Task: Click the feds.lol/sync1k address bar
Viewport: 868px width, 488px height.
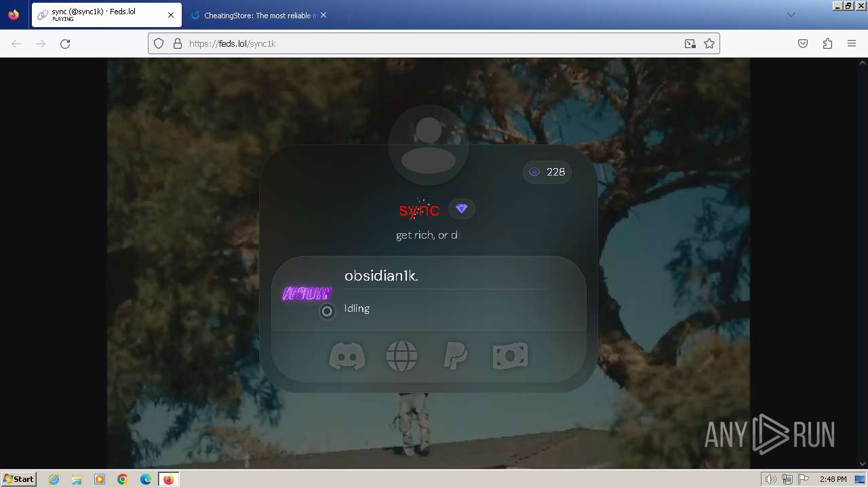Action: [434, 43]
